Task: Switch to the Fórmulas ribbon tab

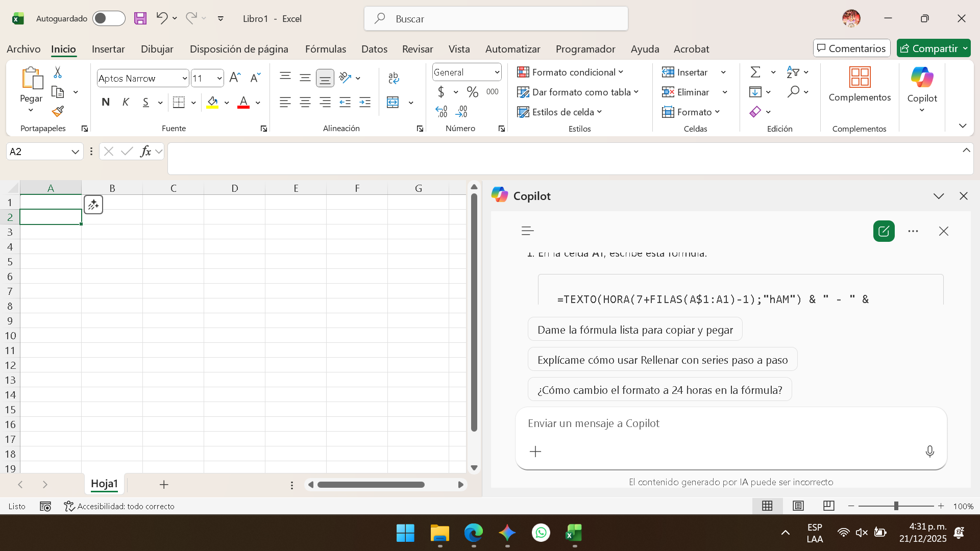Action: (326, 48)
